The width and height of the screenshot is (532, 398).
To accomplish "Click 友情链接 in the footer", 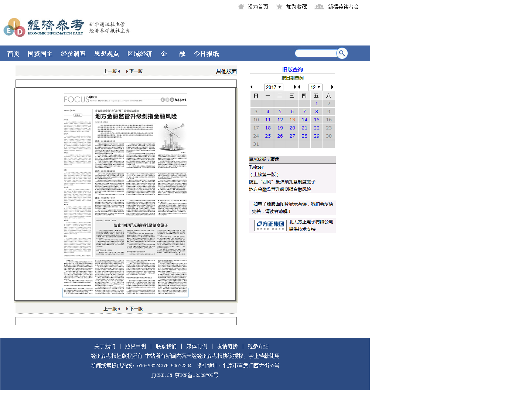I will [x=228, y=346].
